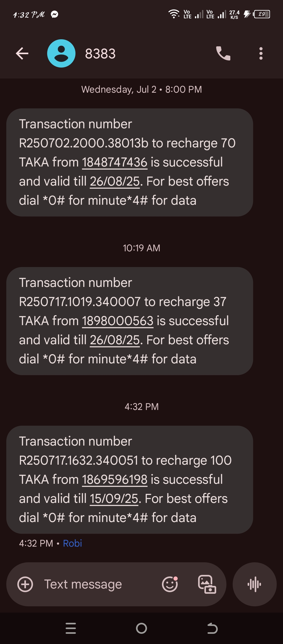Tap the voice message record button
Image resolution: width=283 pixels, height=644 pixels.
[254, 584]
